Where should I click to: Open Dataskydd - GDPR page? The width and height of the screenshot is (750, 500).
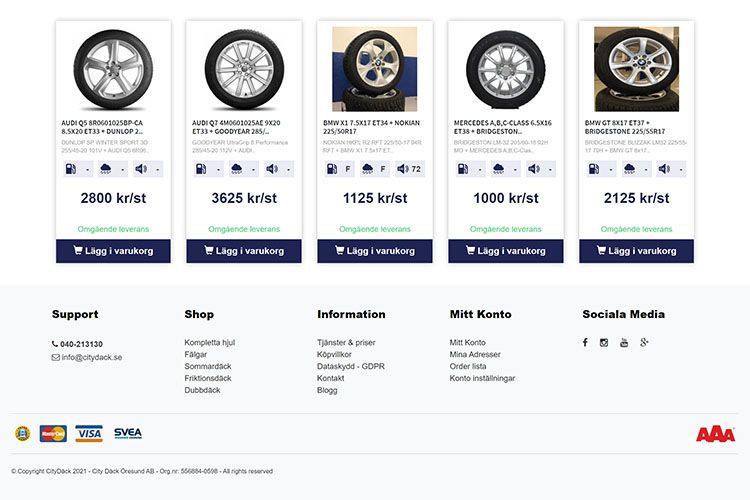(350, 367)
